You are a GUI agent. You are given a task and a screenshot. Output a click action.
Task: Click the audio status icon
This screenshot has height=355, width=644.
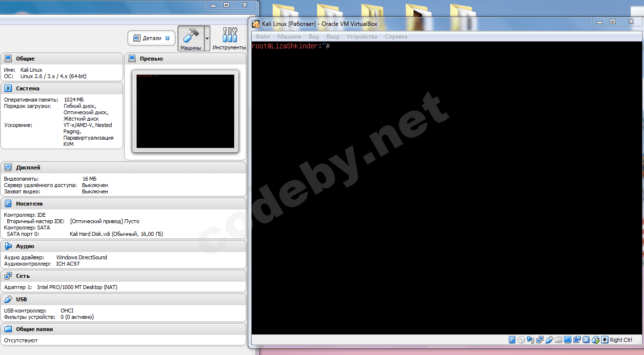click(531, 340)
